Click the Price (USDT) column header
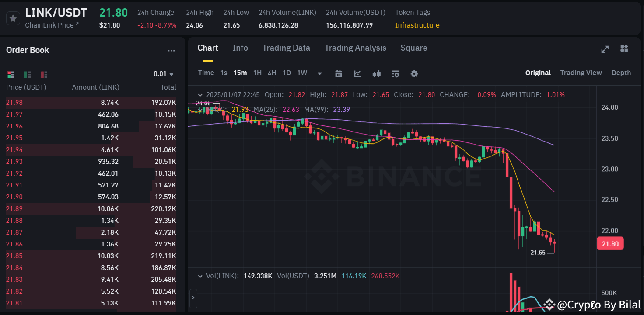The height and width of the screenshot is (315, 644). [26, 87]
